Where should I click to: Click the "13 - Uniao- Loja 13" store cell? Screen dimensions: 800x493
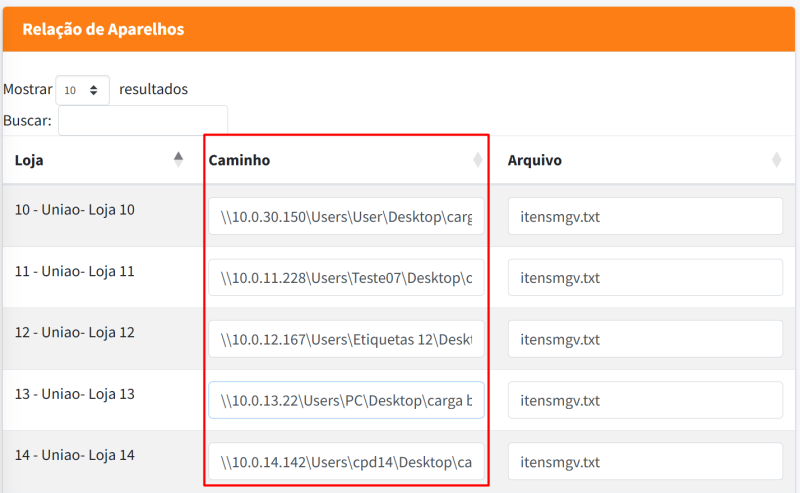(74, 394)
